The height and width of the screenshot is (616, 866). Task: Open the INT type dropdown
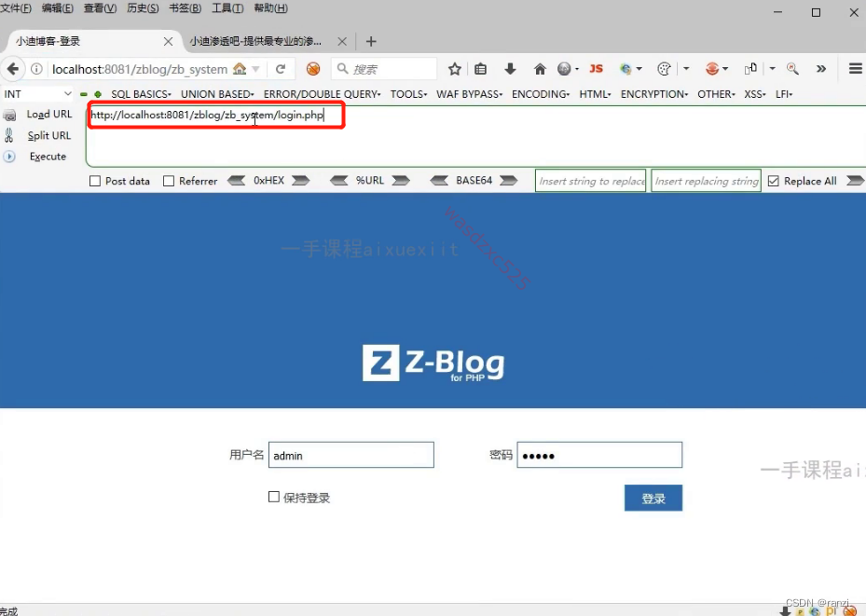click(37, 94)
